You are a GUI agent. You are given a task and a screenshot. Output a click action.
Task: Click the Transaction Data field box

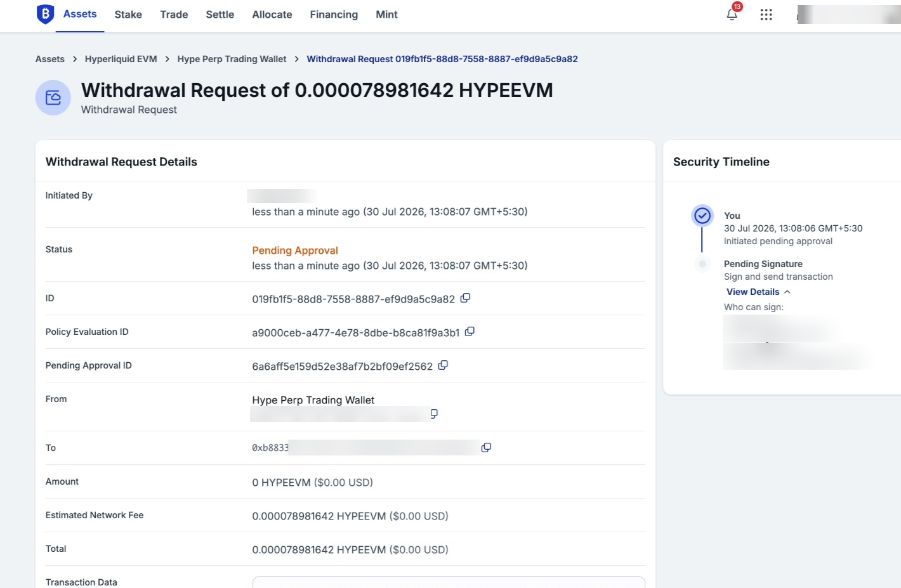(x=449, y=582)
